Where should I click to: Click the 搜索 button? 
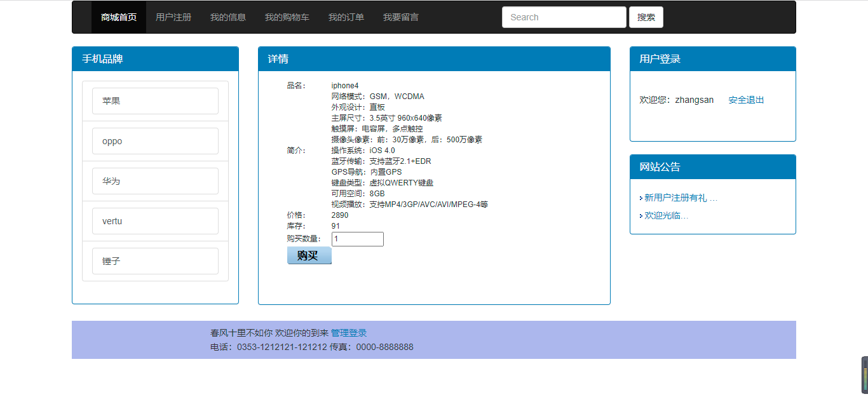(646, 17)
